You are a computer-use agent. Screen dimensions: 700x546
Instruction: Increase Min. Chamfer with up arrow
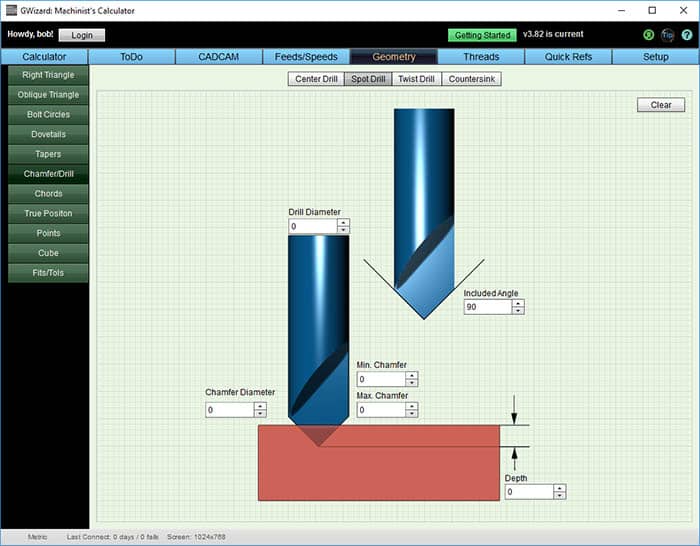(412, 375)
